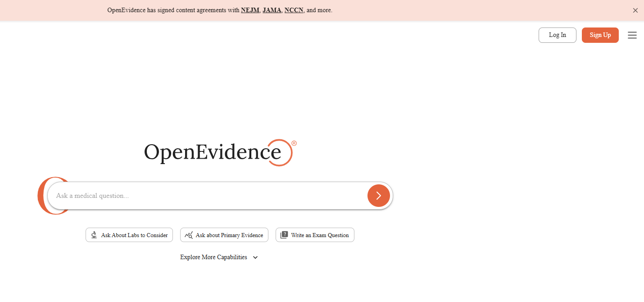
Task: Click the chart magnifier Primary Evidence icon
Action: coord(189,235)
